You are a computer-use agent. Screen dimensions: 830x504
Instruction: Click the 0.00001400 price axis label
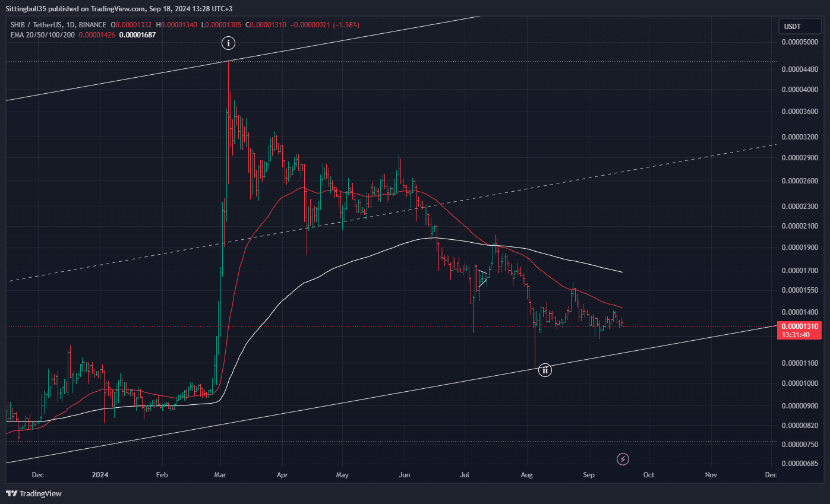coord(801,312)
